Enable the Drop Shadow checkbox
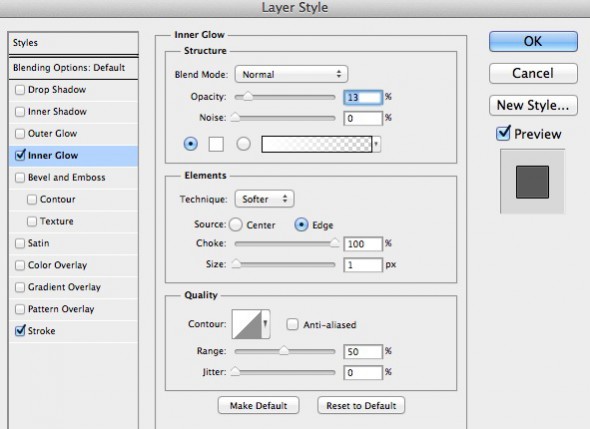 tap(20, 90)
